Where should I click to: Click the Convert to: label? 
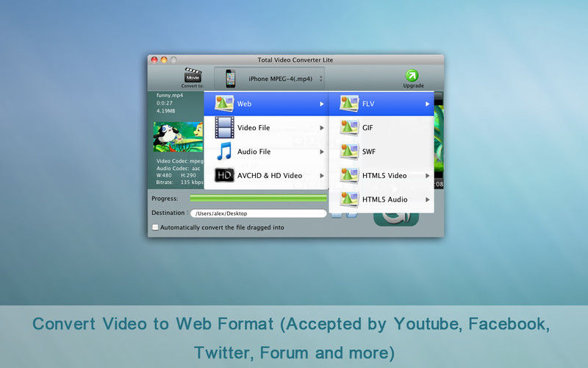pos(193,86)
